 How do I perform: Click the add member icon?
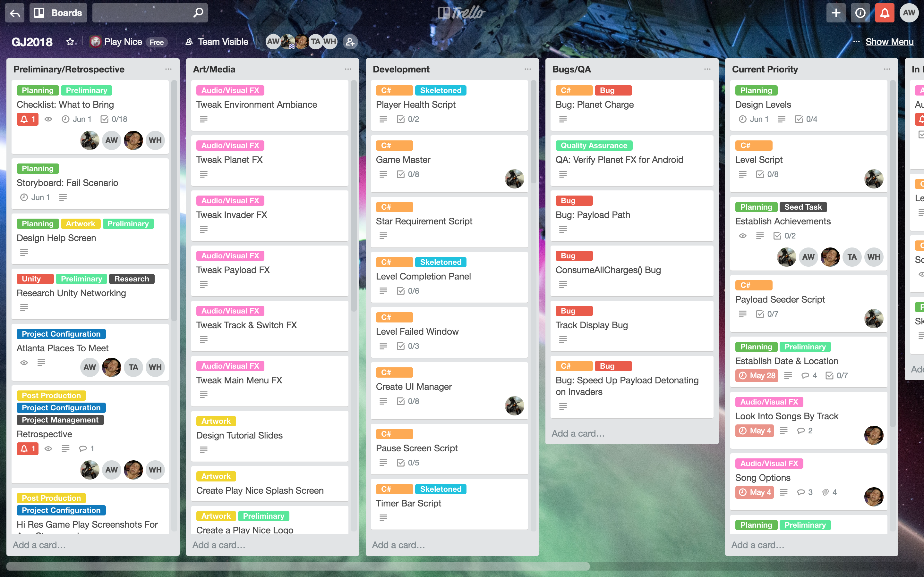[x=350, y=42]
